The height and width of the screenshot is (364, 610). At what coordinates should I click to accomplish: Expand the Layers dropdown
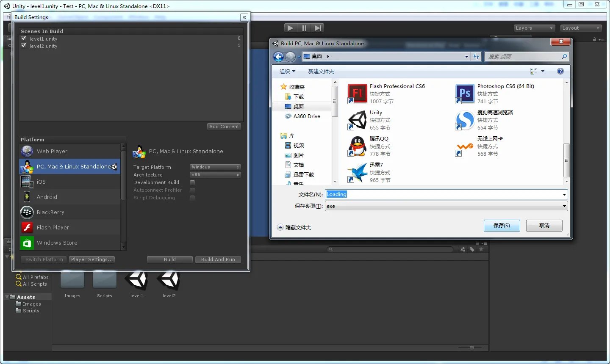tap(534, 28)
